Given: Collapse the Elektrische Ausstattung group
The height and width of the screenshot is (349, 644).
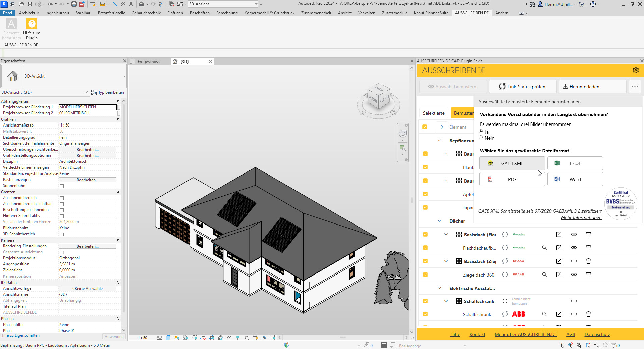Looking at the screenshot, I should [x=439, y=288].
